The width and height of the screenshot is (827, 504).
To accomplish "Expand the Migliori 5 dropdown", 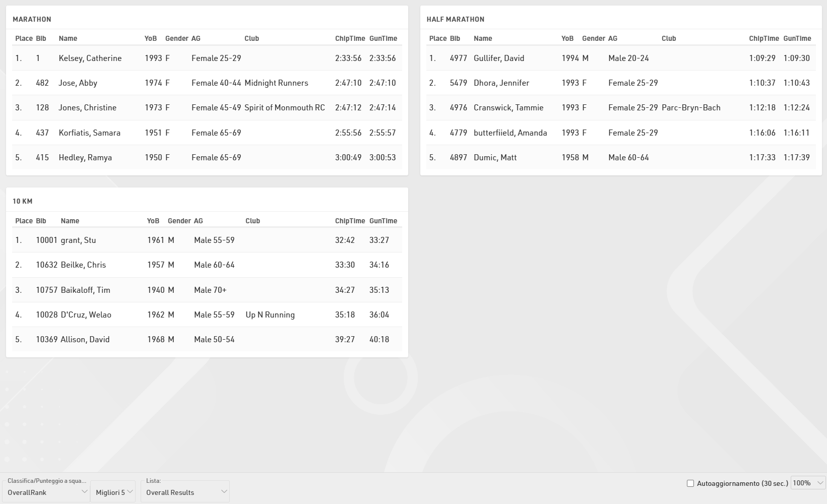I will [x=113, y=492].
